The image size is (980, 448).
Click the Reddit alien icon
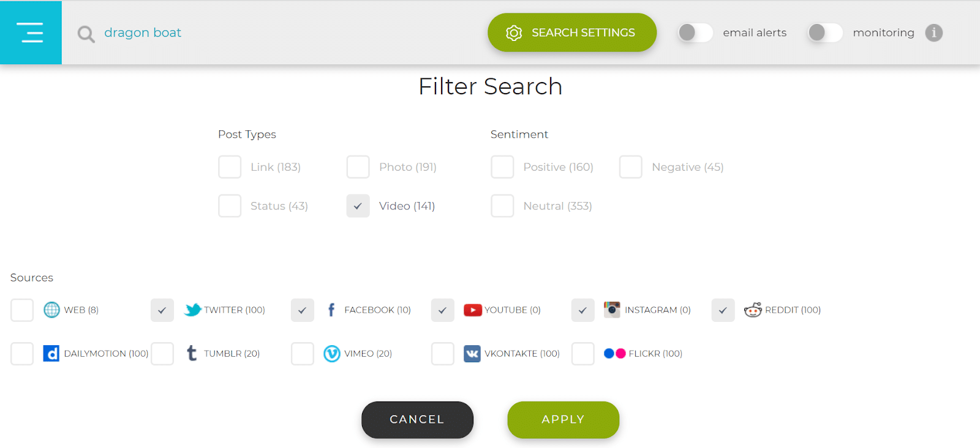[x=753, y=310]
